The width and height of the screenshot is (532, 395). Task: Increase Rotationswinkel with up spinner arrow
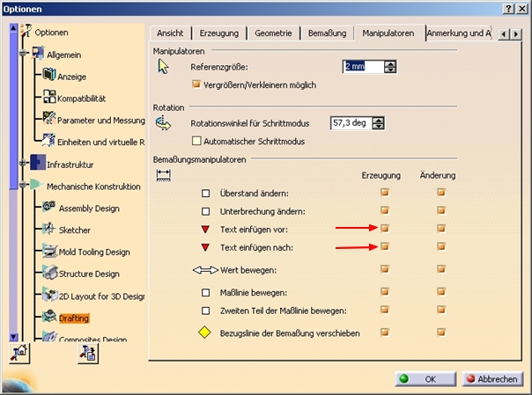coord(378,120)
